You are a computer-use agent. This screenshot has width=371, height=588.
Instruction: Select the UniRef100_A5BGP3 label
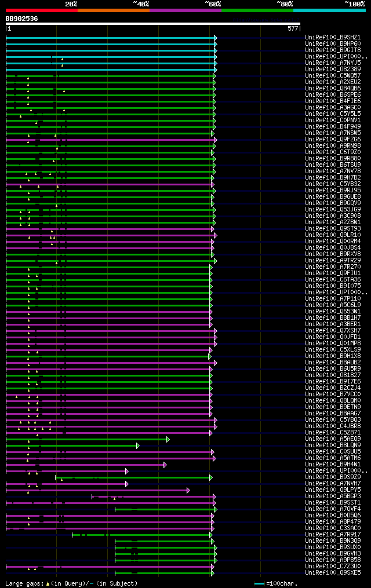(333, 496)
